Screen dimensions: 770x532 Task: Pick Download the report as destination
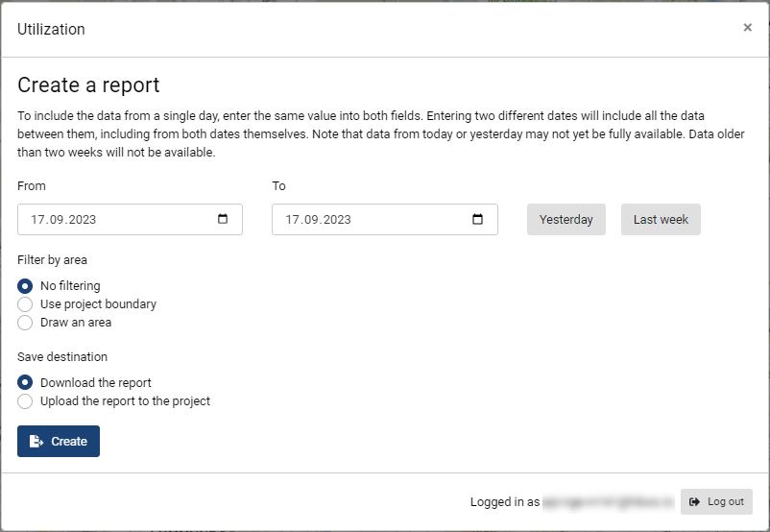click(x=25, y=383)
